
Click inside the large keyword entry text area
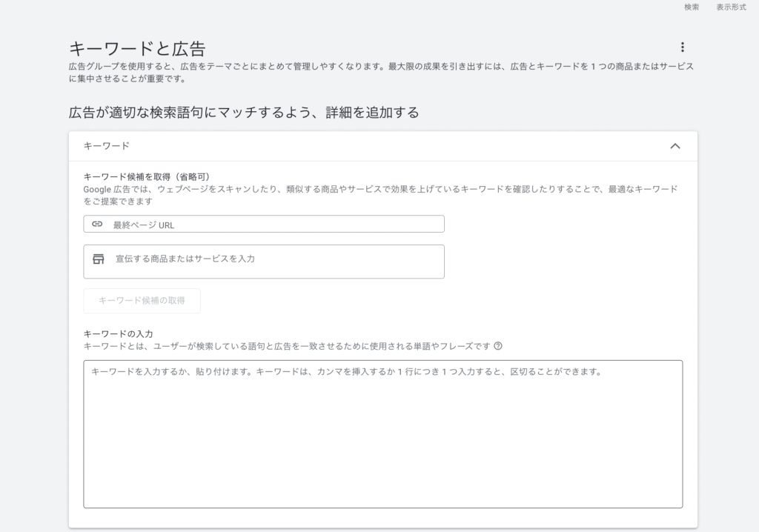pyautogui.click(x=382, y=437)
